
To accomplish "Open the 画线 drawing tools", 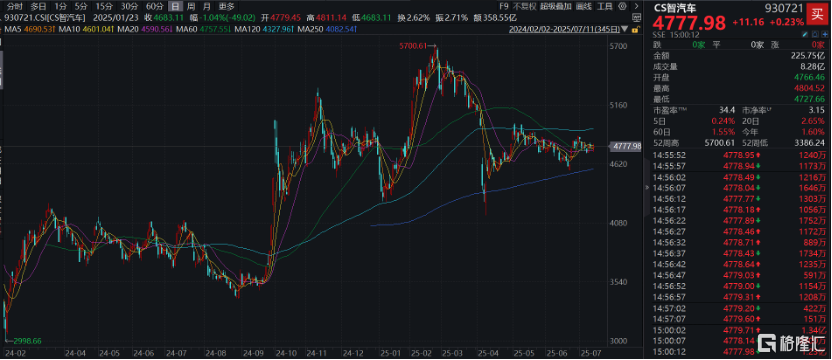I will (584, 6).
